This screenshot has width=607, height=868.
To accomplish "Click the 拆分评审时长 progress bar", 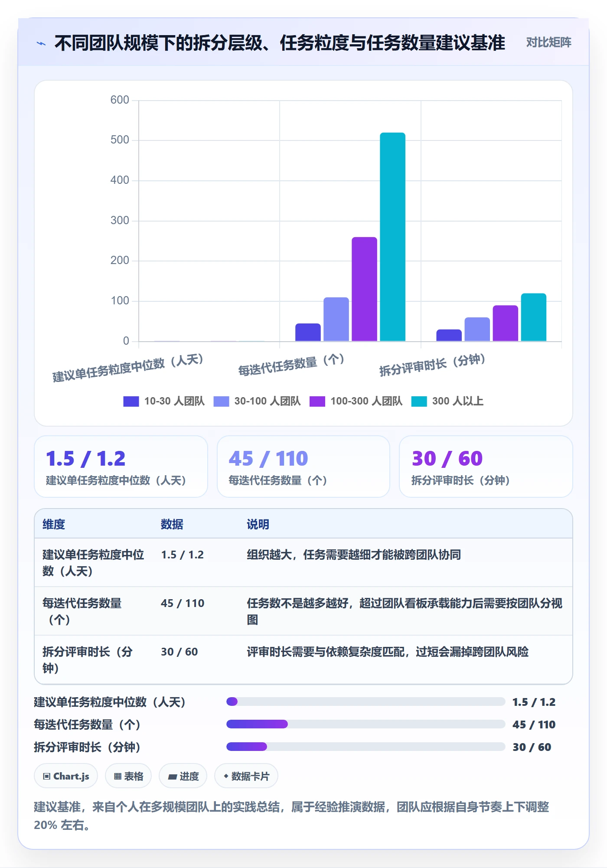I will pyautogui.click(x=366, y=747).
